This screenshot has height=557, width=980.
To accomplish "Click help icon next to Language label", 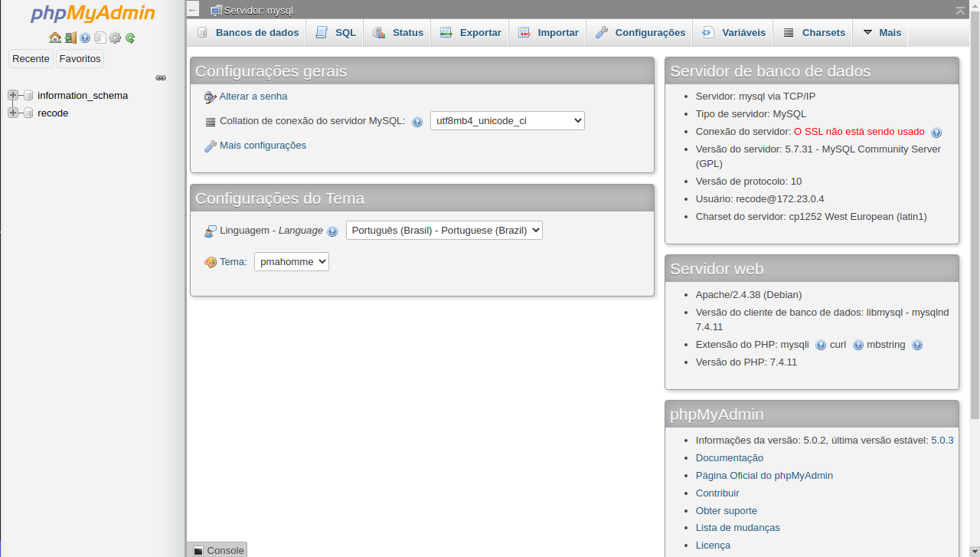I will [332, 231].
